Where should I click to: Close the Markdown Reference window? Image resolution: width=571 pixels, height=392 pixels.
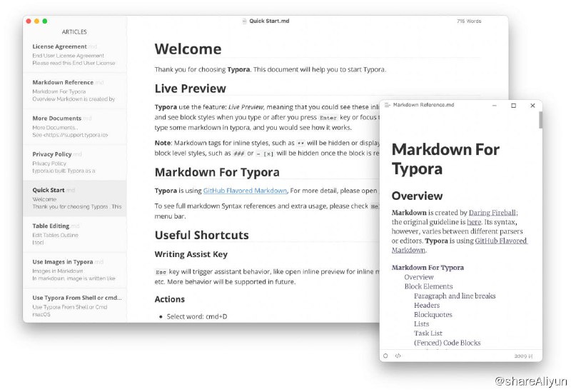point(532,106)
